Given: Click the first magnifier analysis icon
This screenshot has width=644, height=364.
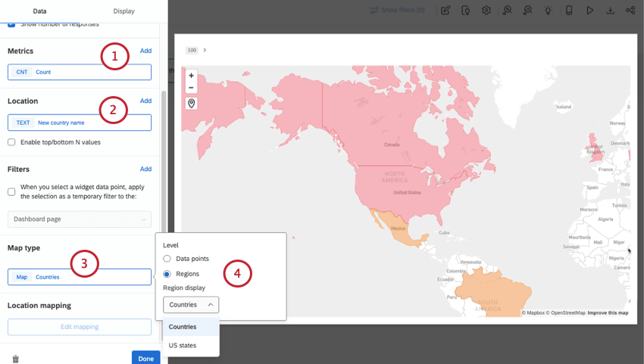Looking at the screenshot, I should 507,11.
